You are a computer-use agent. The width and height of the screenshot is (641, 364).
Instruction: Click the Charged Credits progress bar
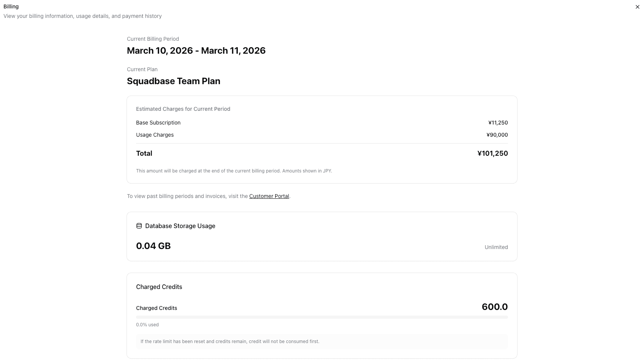click(322, 317)
